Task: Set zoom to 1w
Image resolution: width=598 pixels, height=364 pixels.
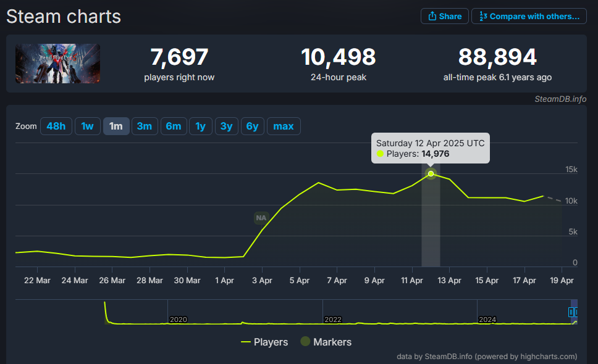Action: click(x=87, y=126)
